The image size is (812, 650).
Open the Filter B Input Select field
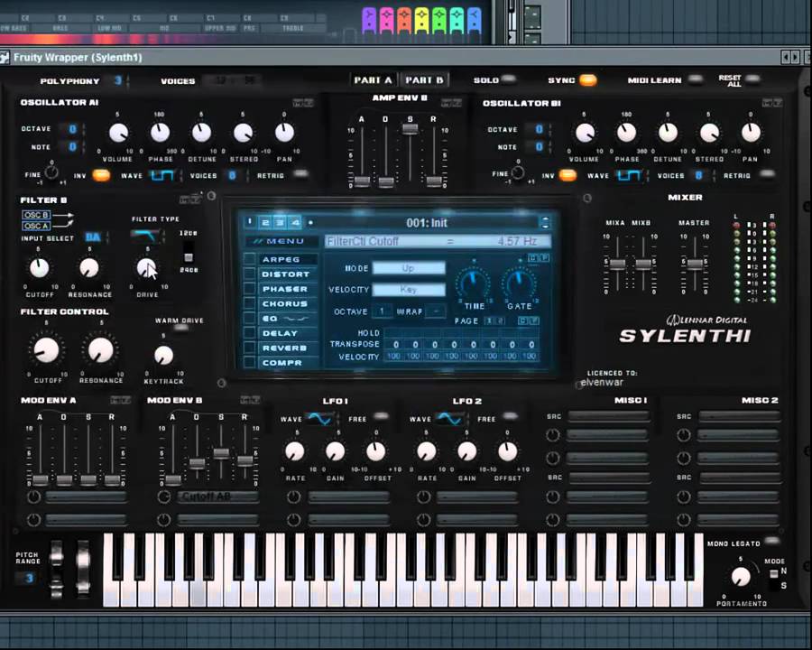[x=93, y=237]
